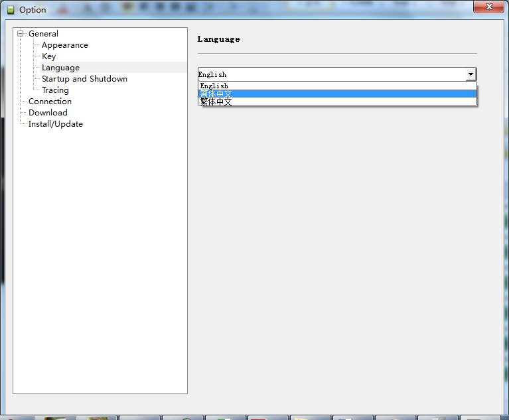Select Language in the options tree

pyautogui.click(x=60, y=68)
